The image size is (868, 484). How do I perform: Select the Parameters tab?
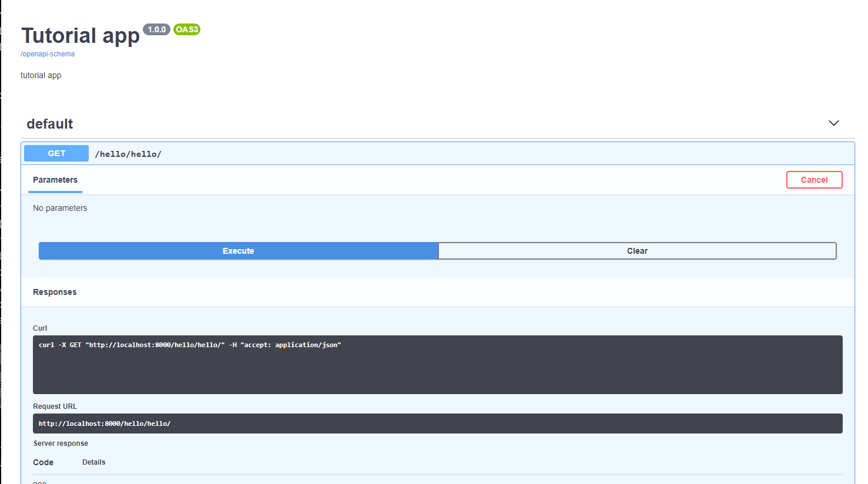(55, 180)
